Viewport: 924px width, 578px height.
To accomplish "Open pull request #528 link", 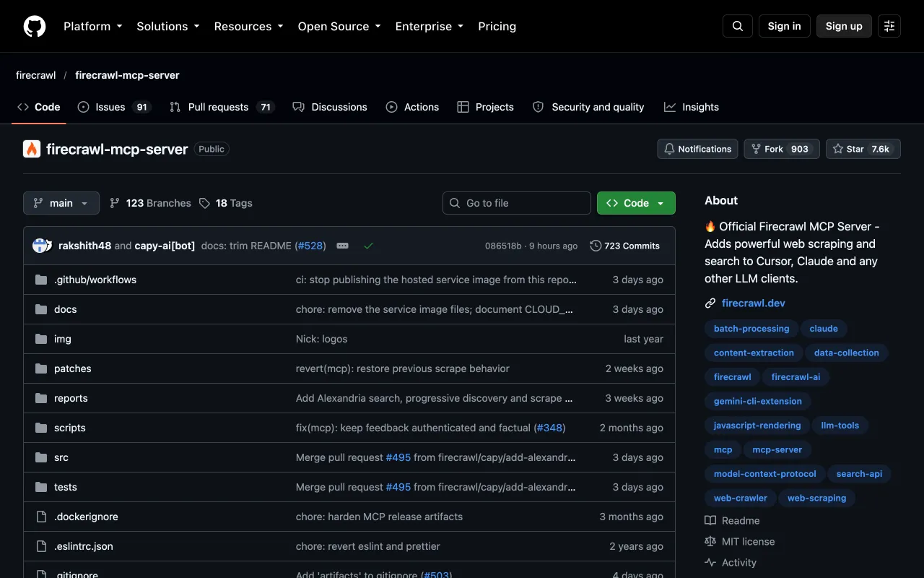I will click(x=310, y=246).
